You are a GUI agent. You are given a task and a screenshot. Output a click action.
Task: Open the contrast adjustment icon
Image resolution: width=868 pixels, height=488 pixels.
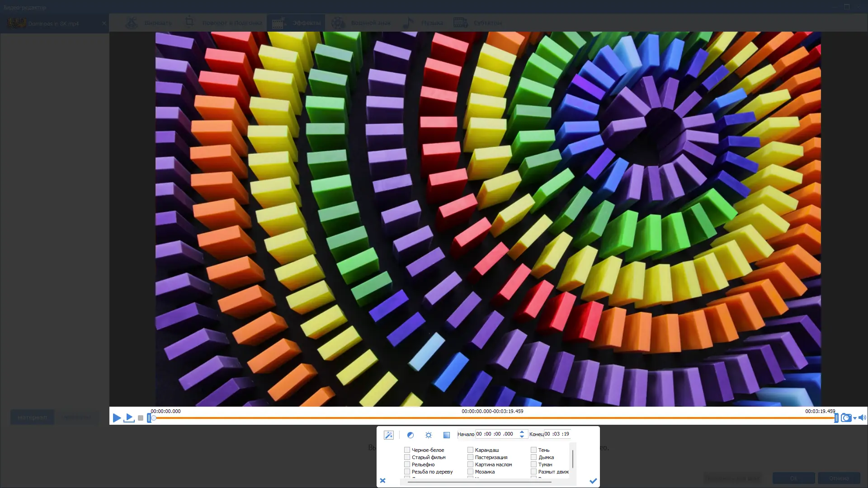point(410,435)
